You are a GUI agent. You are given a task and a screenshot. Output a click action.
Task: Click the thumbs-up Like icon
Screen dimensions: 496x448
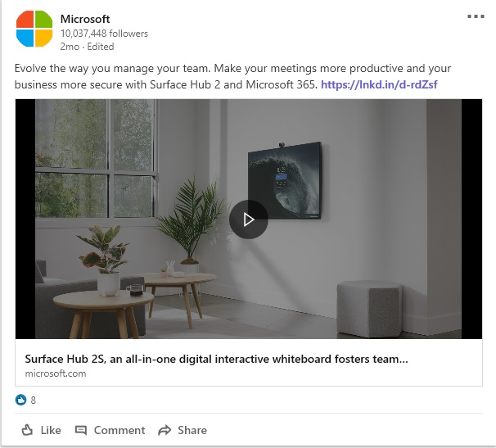pyautogui.click(x=27, y=430)
